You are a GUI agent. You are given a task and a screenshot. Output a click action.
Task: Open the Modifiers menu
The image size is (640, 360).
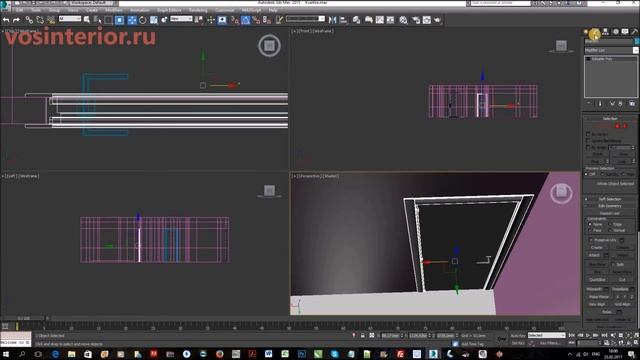[x=114, y=10]
